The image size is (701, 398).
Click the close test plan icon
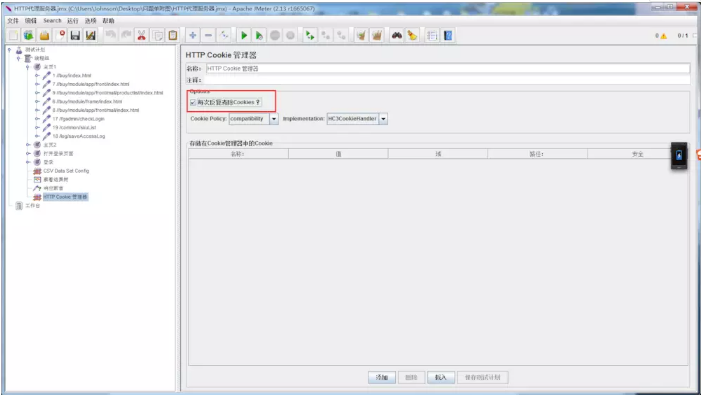pyautogui.click(x=59, y=35)
